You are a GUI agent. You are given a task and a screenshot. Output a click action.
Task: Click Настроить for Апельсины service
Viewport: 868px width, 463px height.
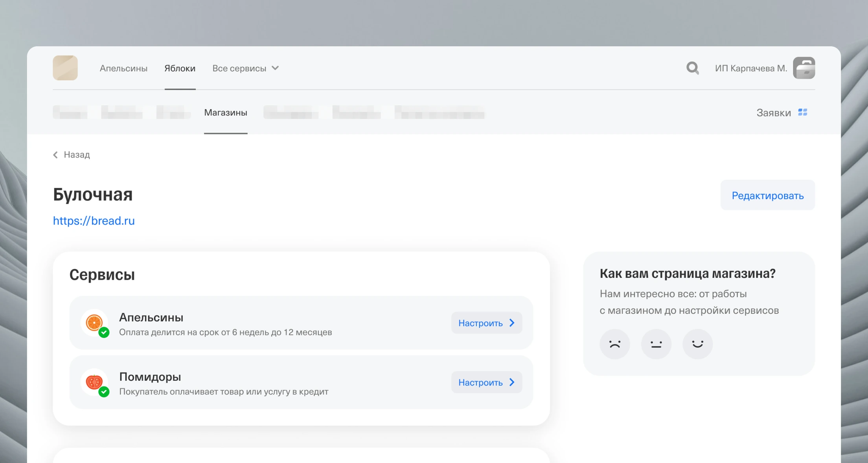click(487, 323)
